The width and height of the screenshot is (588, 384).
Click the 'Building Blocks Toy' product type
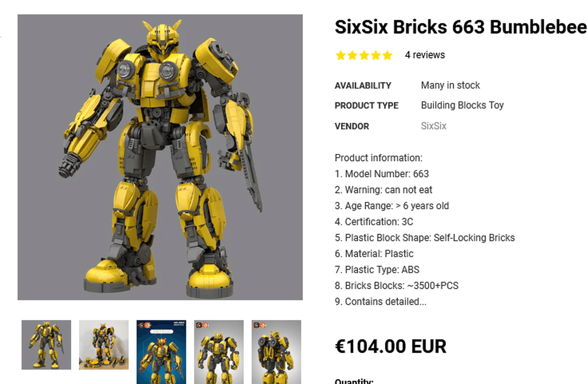(462, 105)
